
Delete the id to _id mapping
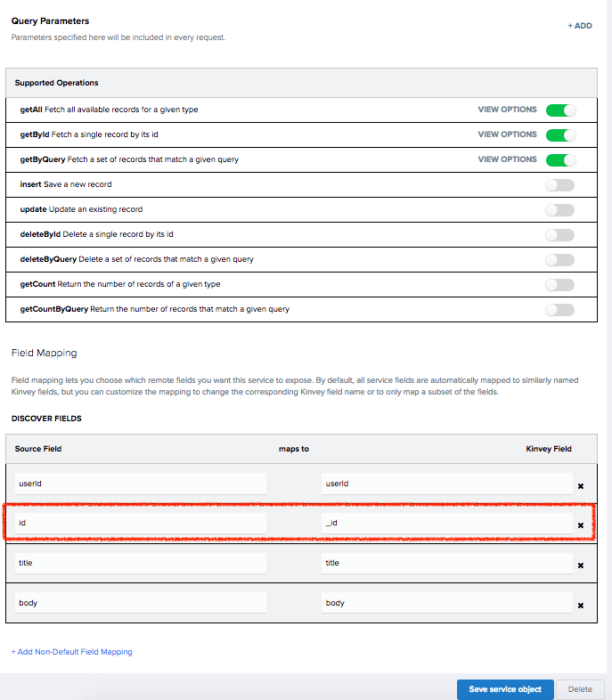(581, 525)
